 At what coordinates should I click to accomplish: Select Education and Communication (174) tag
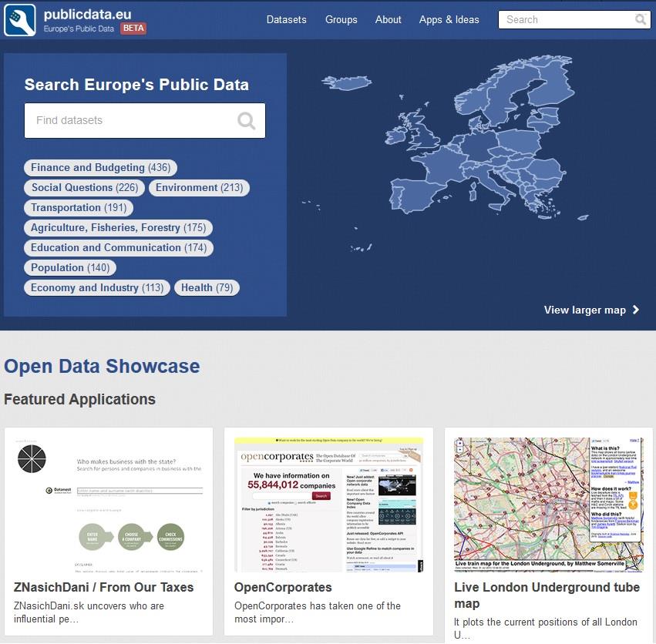119,248
